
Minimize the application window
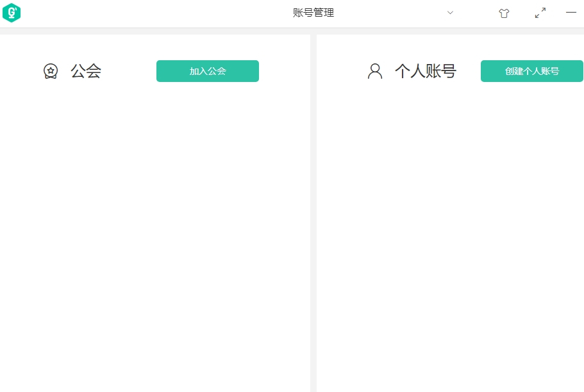point(571,13)
